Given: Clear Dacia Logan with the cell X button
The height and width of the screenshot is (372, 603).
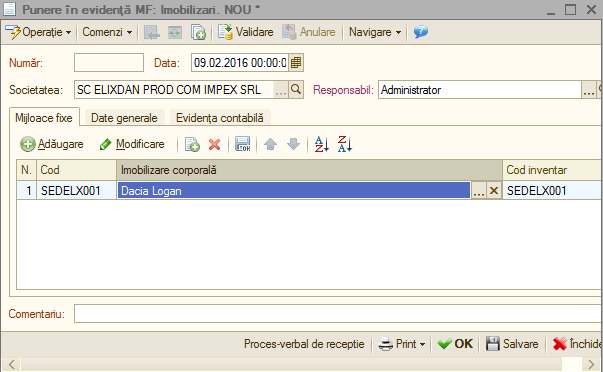Looking at the screenshot, I should coord(494,190).
